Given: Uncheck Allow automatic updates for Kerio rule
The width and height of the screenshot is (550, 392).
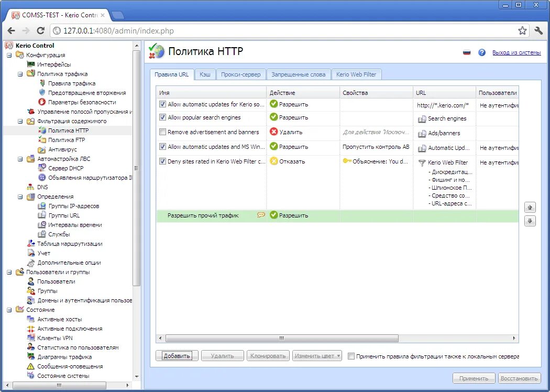Looking at the screenshot, I should pos(162,104).
